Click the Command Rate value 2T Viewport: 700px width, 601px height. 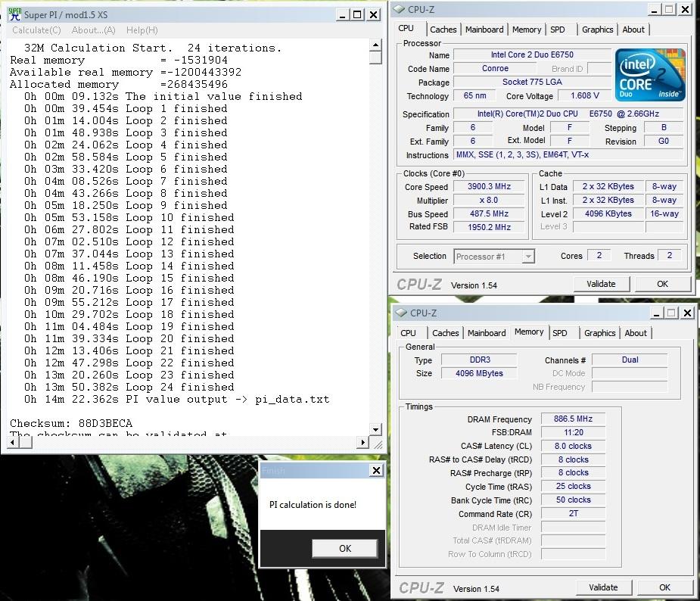(x=573, y=513)
